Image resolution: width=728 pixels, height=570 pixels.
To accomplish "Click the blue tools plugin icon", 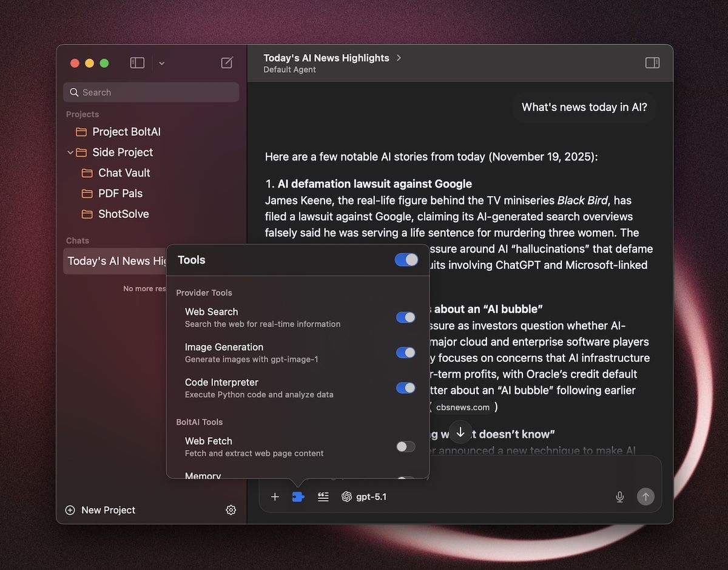I will [298, 497].
